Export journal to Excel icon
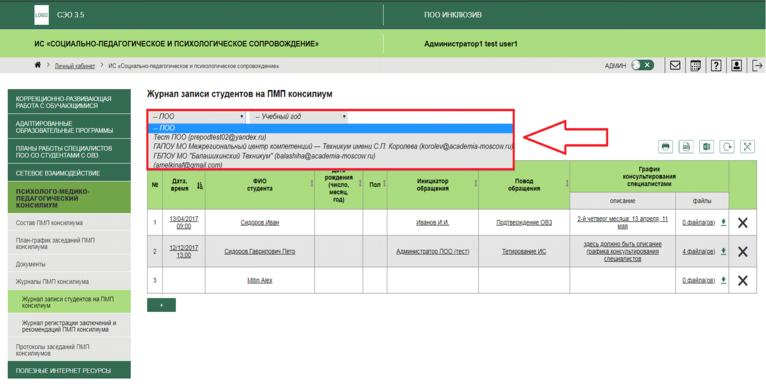The height and width of the screenshot is (384, 766). point(706,147)
